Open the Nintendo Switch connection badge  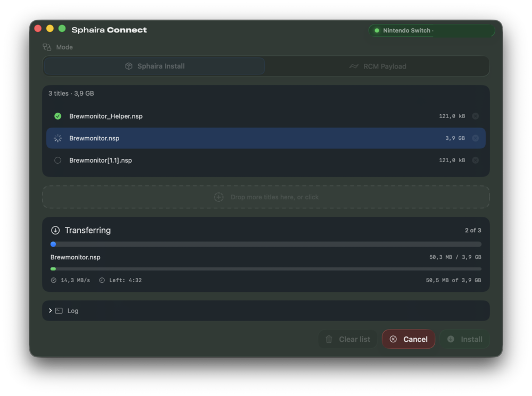[431, 30]
